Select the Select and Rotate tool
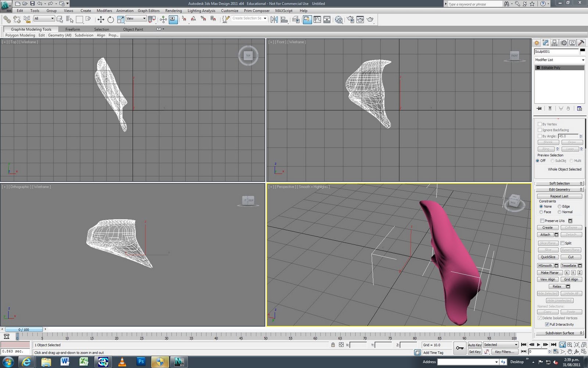This screenshot has width=588, height=368. coord(110,19)
